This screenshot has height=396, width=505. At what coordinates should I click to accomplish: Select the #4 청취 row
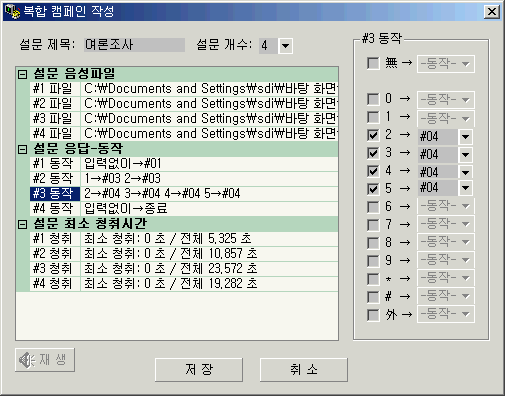[x=184, y=284]
